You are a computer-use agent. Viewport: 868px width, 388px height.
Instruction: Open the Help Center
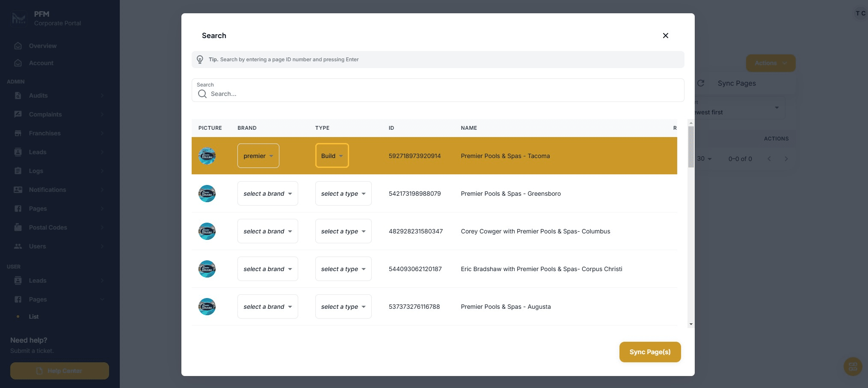click(x=59, y=371)
